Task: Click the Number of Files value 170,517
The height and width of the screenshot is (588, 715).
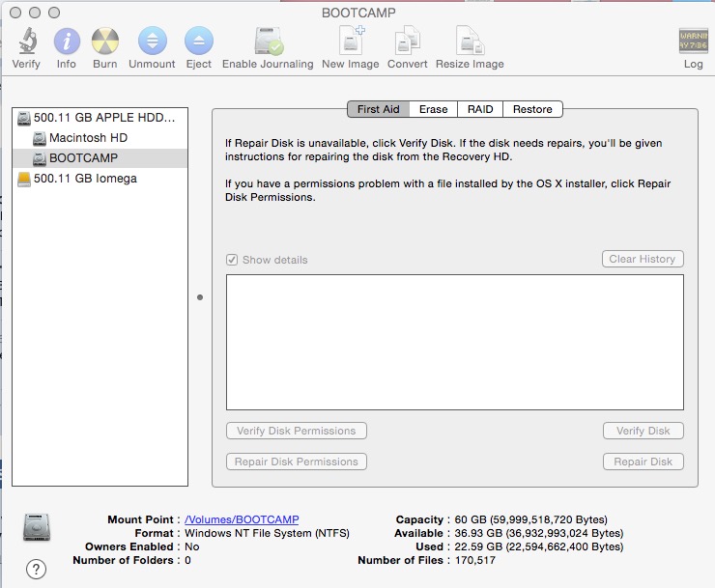Action: (474, 560)
